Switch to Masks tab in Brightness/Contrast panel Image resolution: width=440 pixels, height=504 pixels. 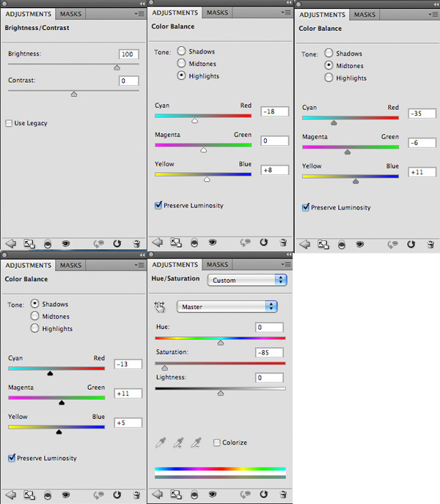[x=71, y=14]
